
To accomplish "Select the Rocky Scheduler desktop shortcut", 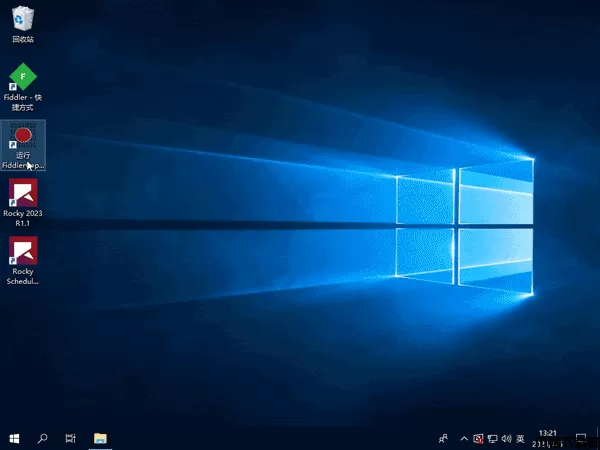I will pyautogui.click(x=23, y=250).
